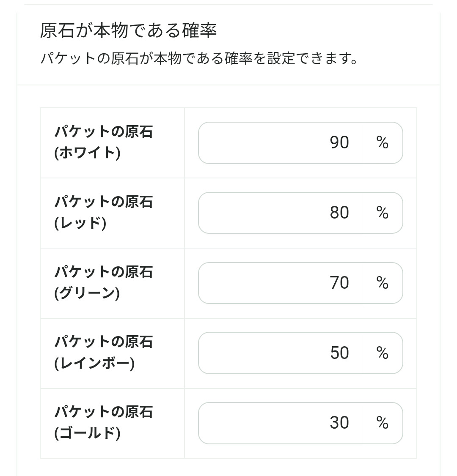
Task: Click the number 50 in レインボー field
Action: tap(339, 353)
